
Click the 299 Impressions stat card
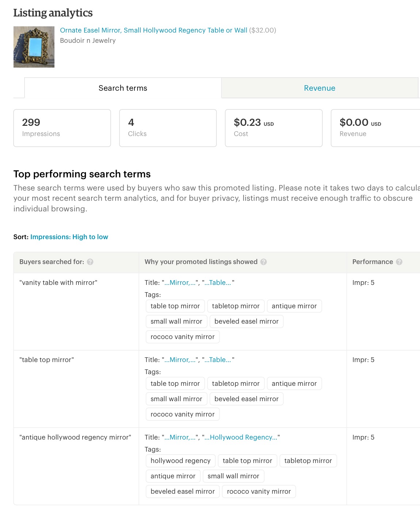click(62, 128)
